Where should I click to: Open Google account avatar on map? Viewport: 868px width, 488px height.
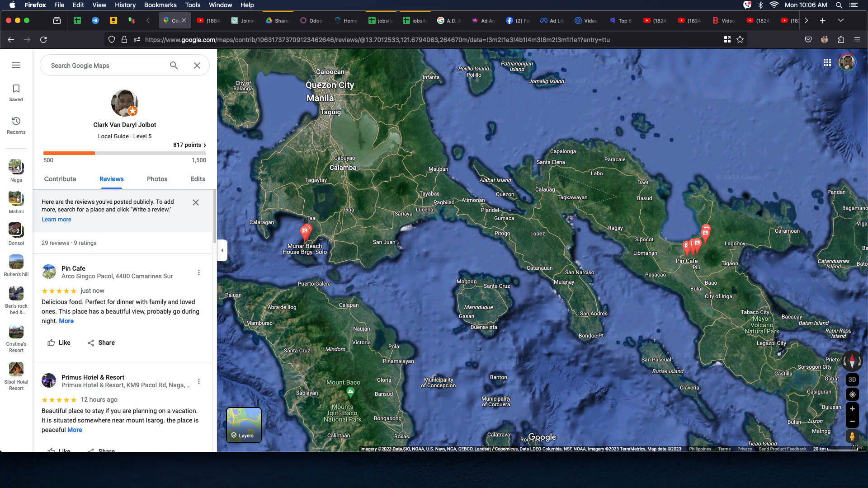pyautogui.click(x=847, y=62)
